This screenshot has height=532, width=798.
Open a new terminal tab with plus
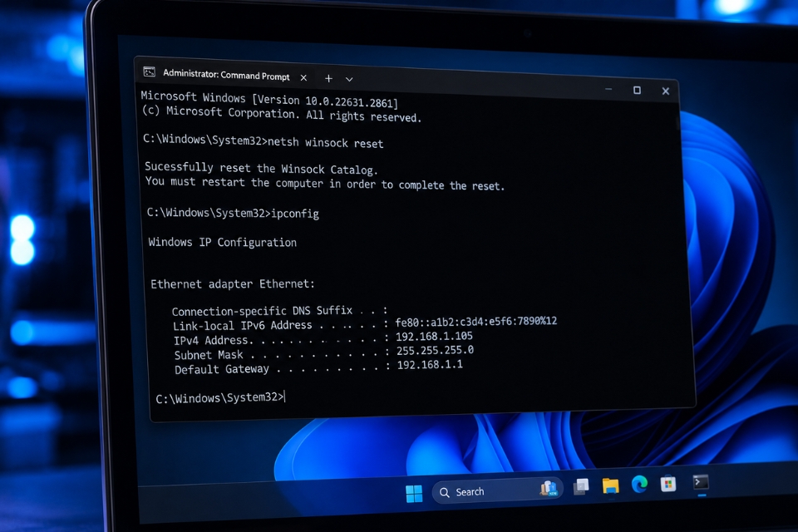coord(329,78)
